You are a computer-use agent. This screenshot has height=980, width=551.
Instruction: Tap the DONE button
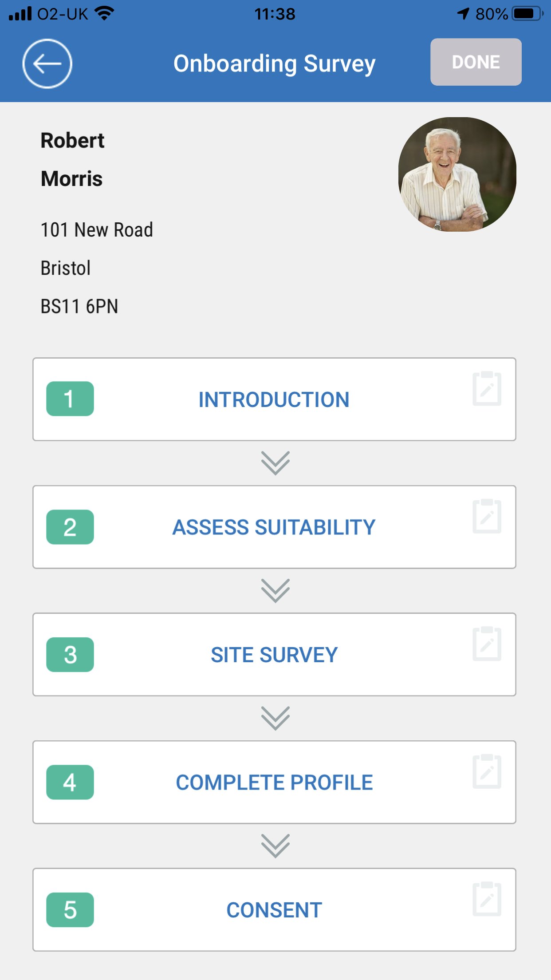tap(476, 62)
